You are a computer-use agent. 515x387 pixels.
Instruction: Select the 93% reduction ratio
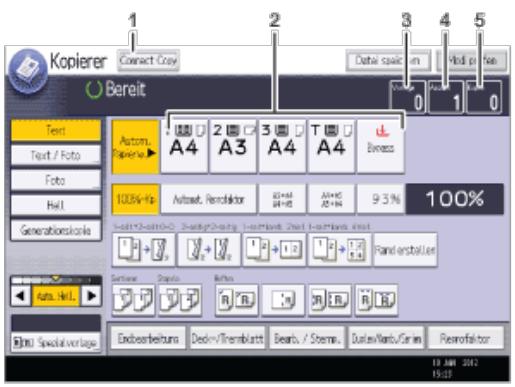click(381, 199)
